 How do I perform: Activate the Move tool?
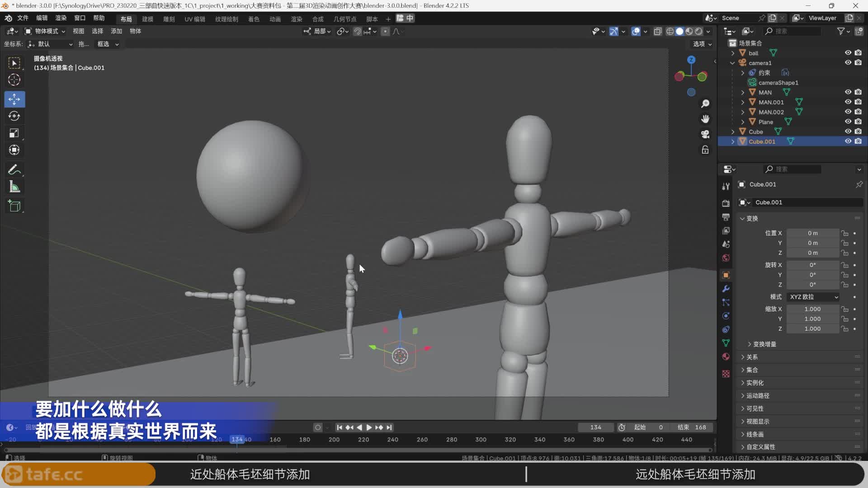click(x=14, y=99)
